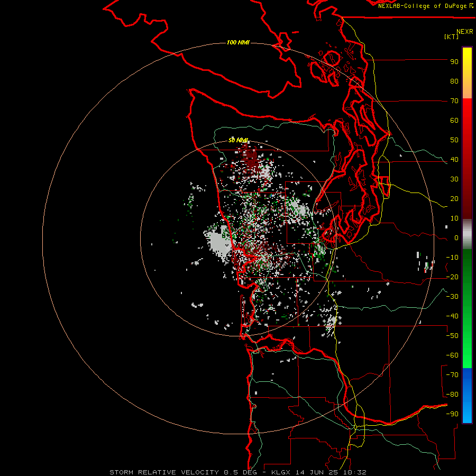The width and height of the screenshot is (476, 476).
Task: Click the [KT] units label
Action: pos(452,36)
